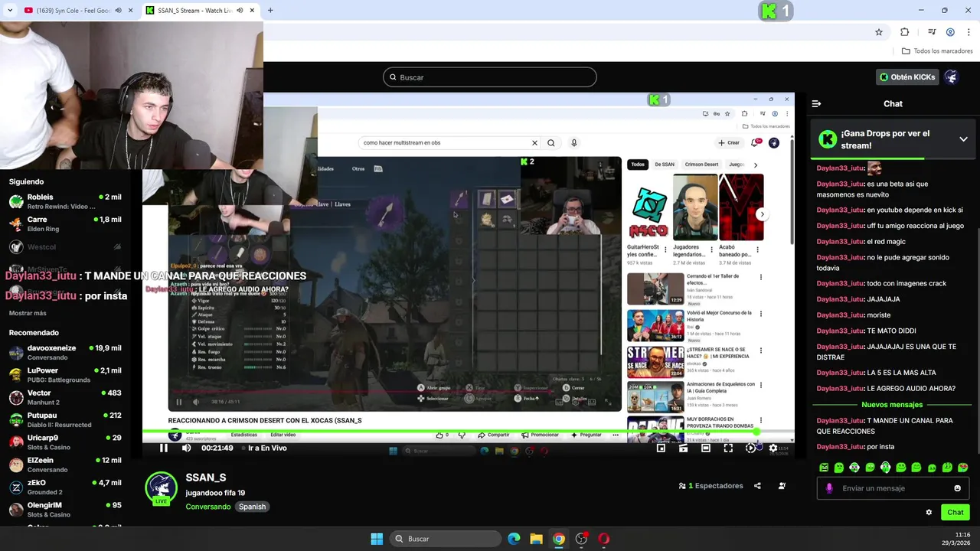Click the Chat send button
The width and height of the screenshot is (980, 551).
[x=955, y=512]
